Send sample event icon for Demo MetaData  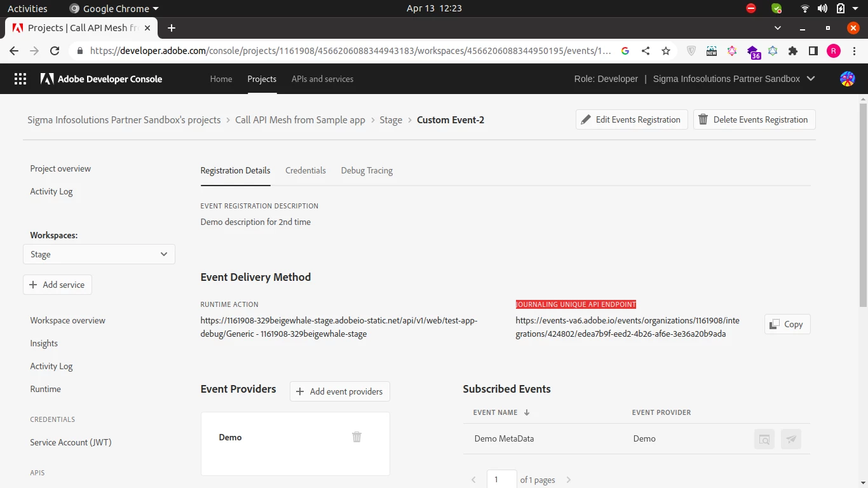791,439
